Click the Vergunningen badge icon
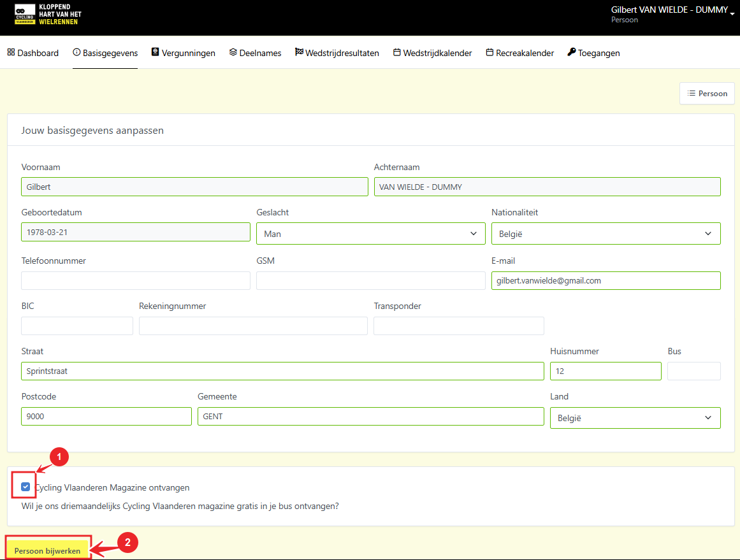Viewport: 740px width, 560px height. tap(155, 52)
